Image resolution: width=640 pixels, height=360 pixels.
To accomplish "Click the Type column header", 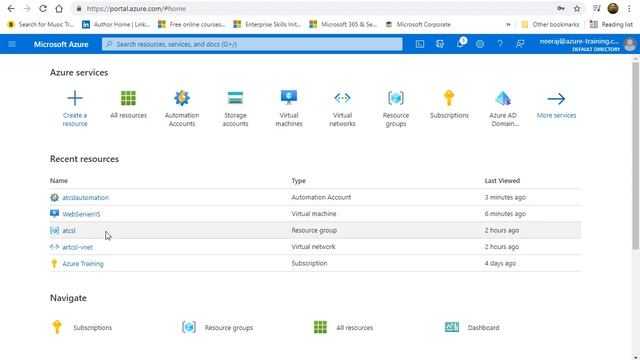I will (298, 180).
